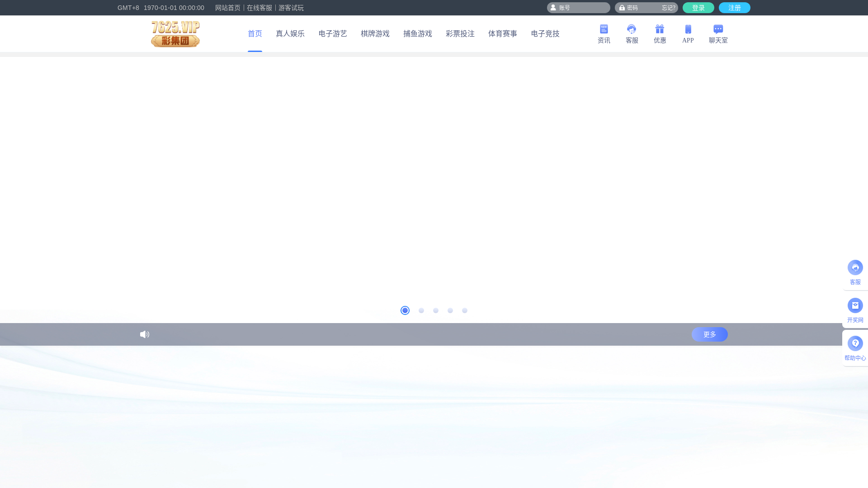This screenshot has width=868, height=488.
Task: Focus the 账号 input field
Action: coord(579,8)
